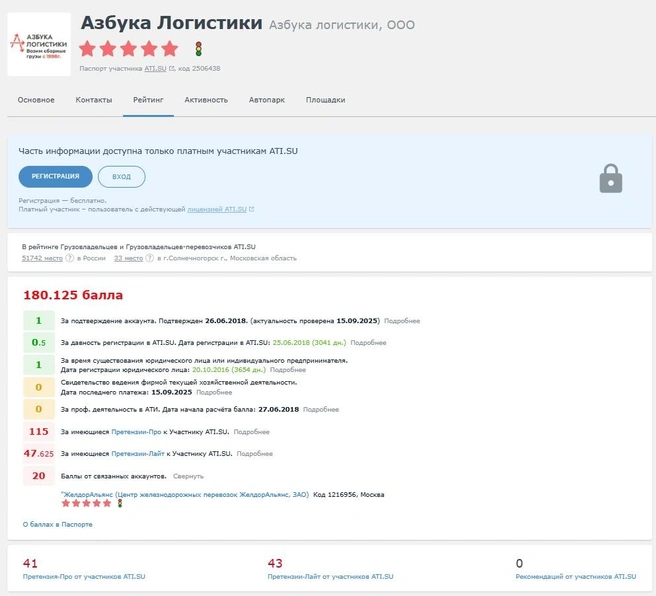Image resolution: width=656 pixels, height=596 pixels.
Task: Open the 51742 место ranking link
Action: click(42, 258)
